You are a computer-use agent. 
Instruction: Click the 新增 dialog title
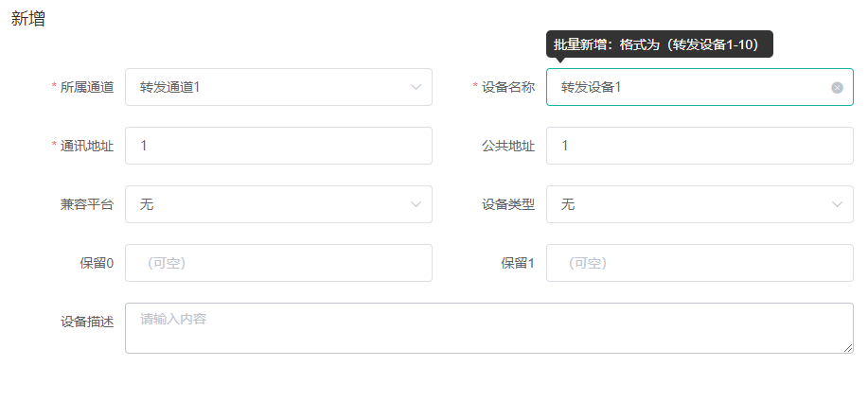point(28,18)
